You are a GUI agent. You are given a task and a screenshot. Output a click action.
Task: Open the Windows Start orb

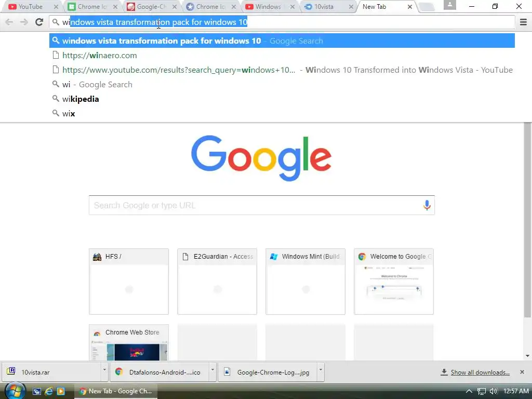(x=15, y=391)
